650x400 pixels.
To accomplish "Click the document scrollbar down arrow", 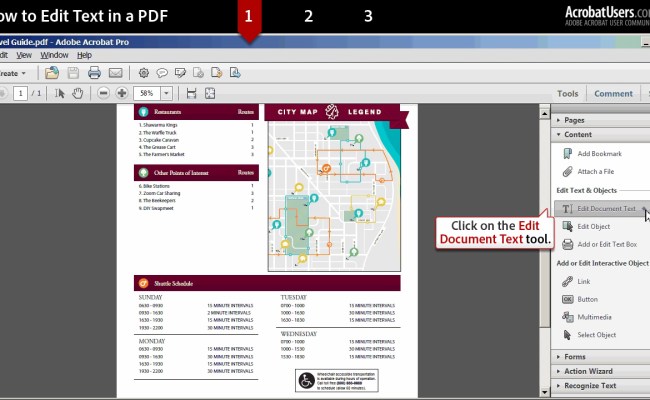I will [x=544, y=392].
